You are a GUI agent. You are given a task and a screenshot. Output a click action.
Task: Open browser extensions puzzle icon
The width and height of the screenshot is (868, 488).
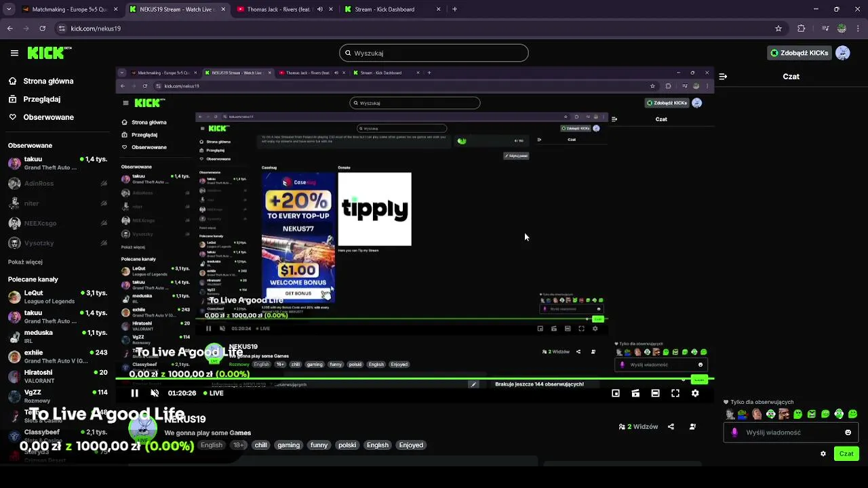click(802, 28)
